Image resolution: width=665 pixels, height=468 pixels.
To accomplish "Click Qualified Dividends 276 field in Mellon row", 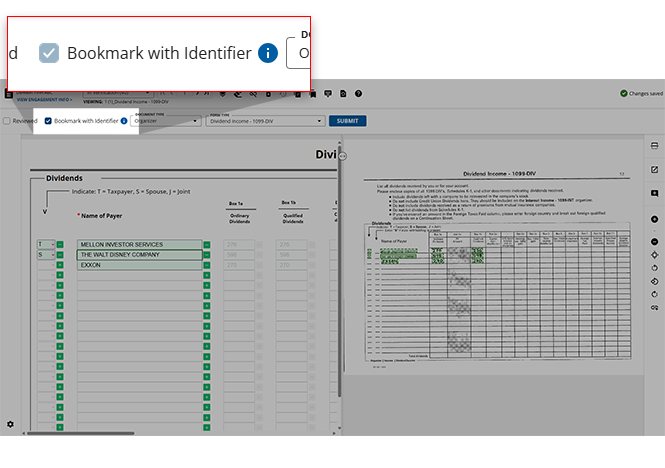I will [292, 244].
